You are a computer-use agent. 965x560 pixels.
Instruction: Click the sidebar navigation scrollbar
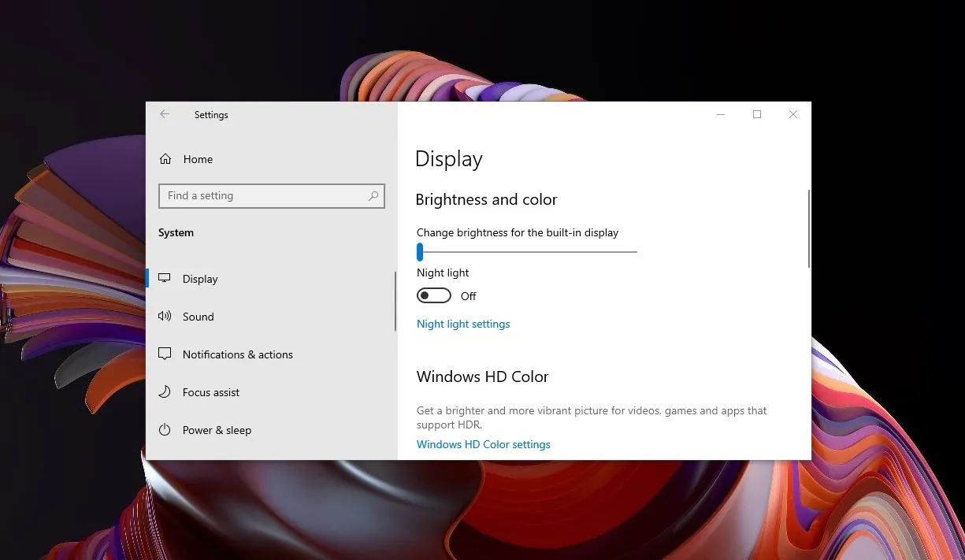(x=395, y=302)
